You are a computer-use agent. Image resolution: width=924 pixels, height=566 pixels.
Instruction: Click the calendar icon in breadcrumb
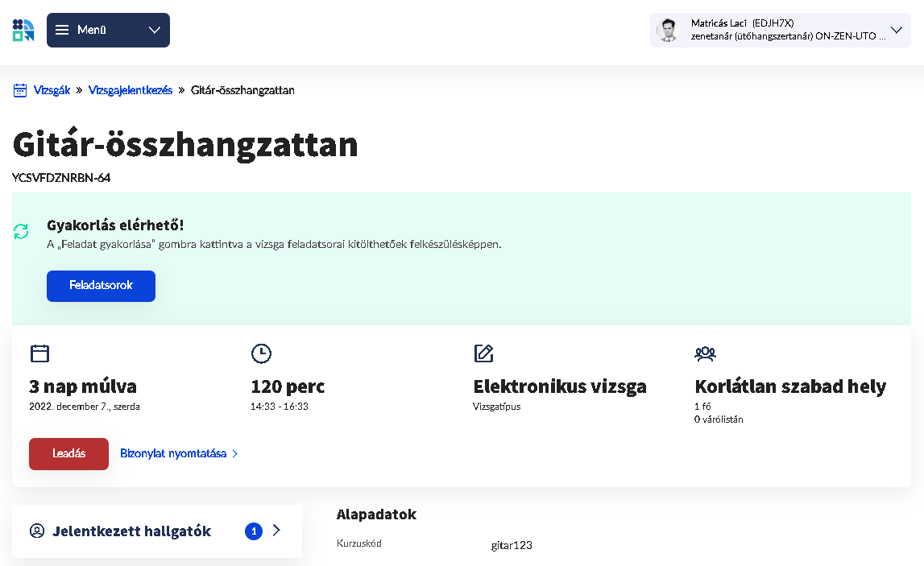20,90
